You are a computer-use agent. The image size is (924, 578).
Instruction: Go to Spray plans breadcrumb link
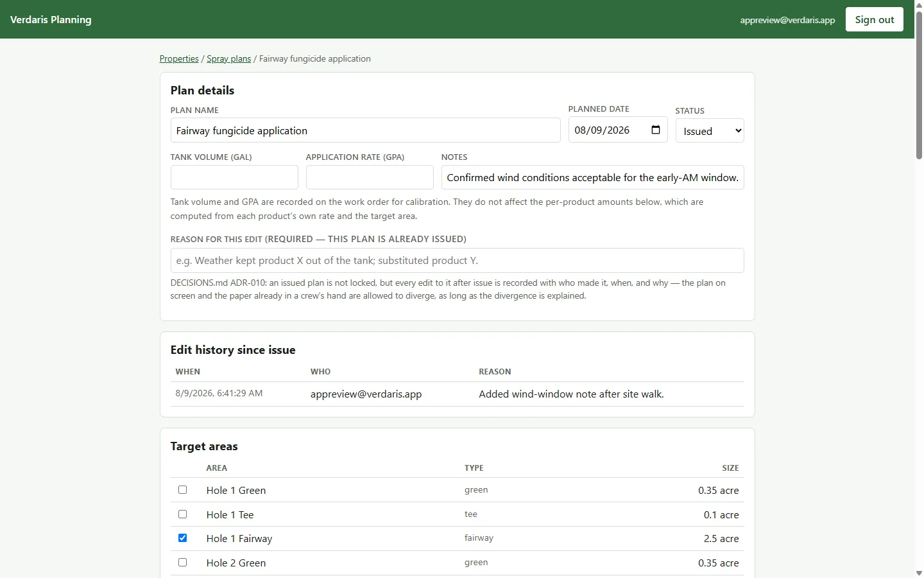228,58
